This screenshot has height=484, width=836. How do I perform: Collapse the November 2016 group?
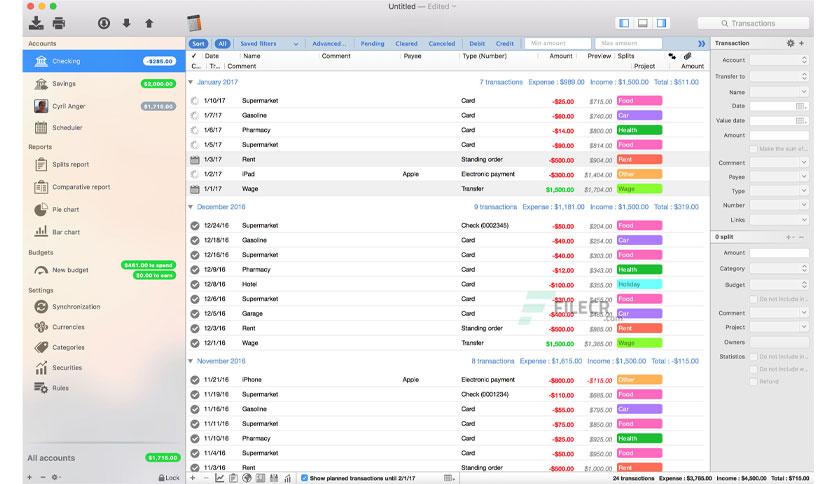click(190, 361)
